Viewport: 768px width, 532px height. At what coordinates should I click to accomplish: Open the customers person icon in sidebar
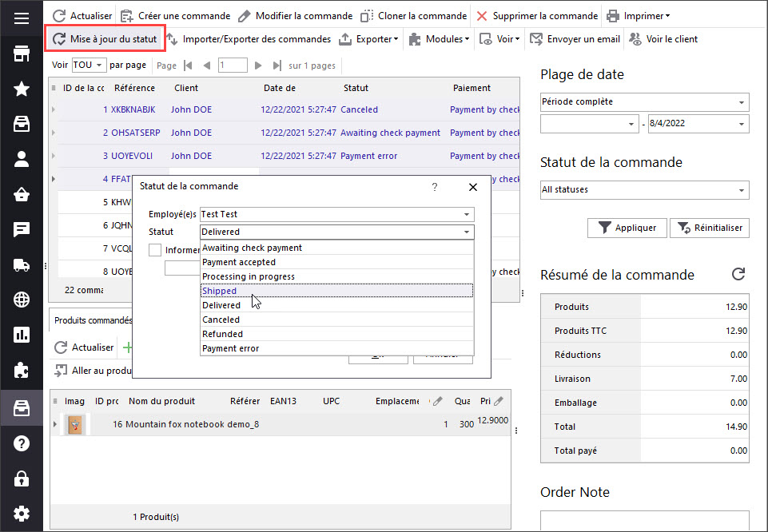point(21,159)
